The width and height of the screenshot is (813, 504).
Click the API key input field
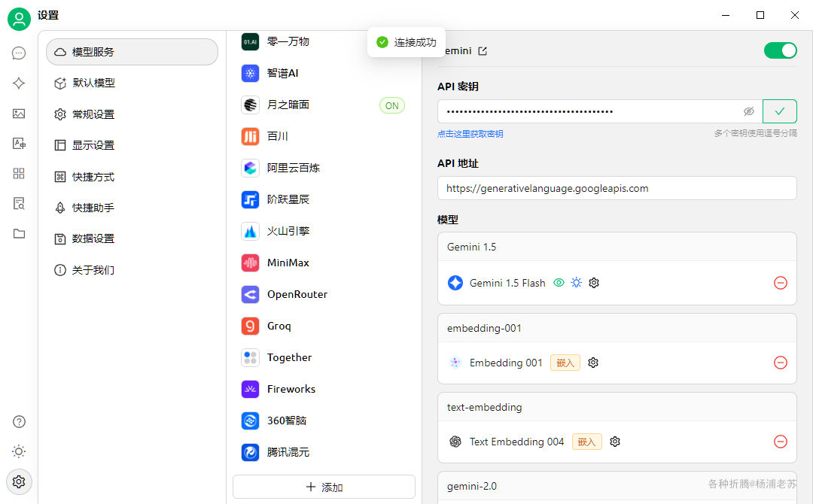click(600, 111)
